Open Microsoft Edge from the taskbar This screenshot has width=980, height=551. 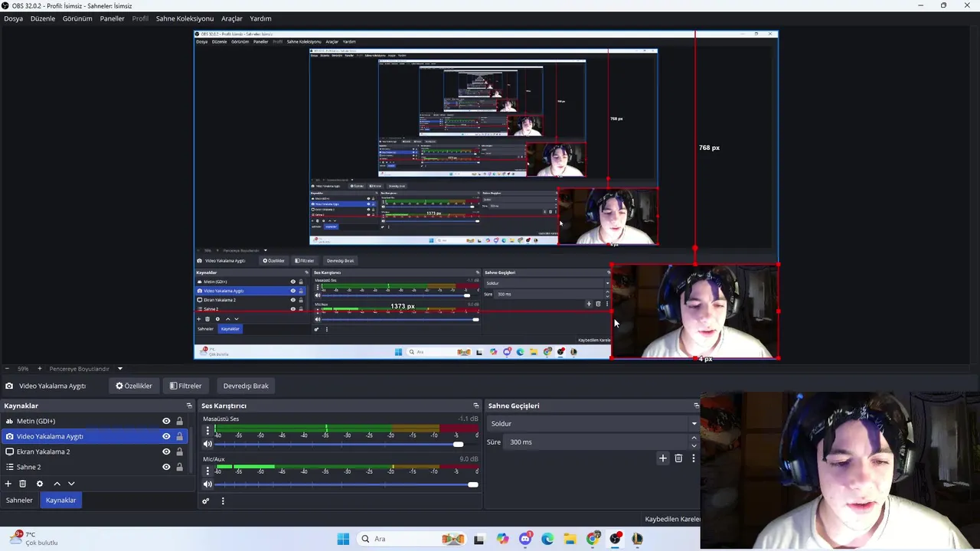(x=547, y=539)
